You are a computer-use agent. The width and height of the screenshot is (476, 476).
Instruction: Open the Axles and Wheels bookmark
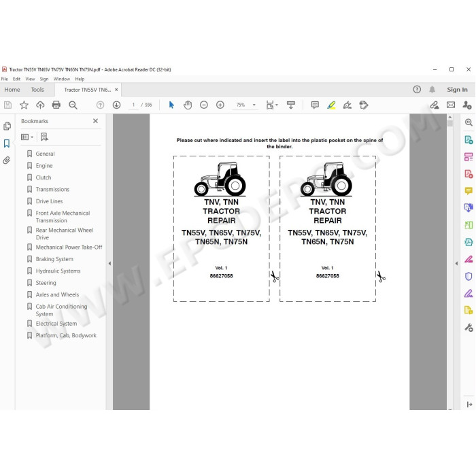click(x=57, y=294)
